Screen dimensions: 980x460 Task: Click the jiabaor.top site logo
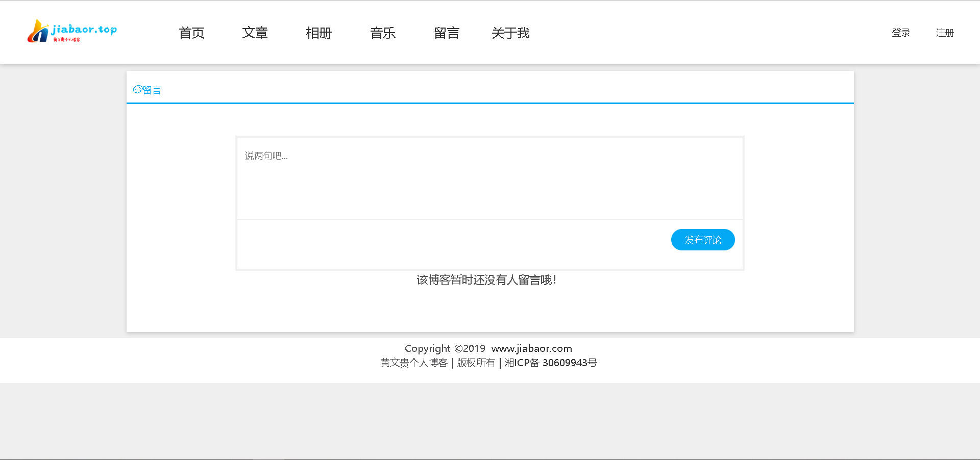pos(72,31)
